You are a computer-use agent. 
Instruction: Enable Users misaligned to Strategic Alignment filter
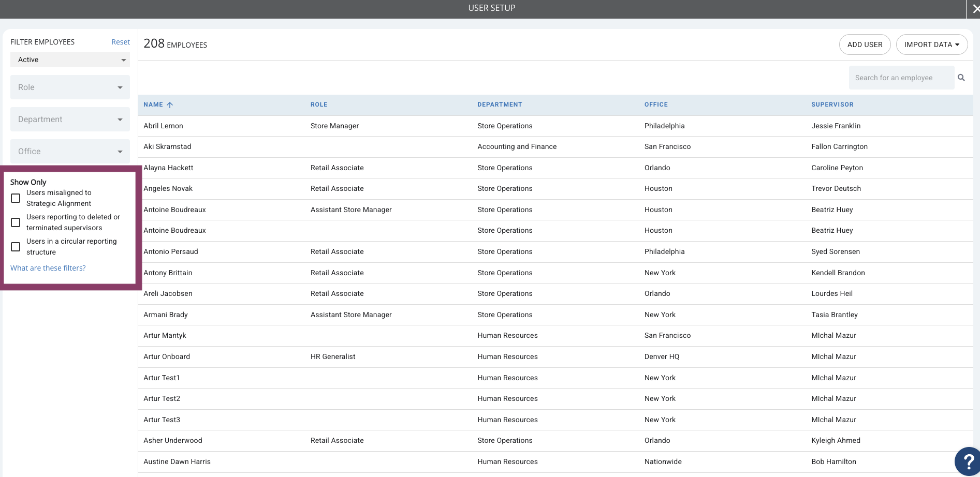[16, 198]
